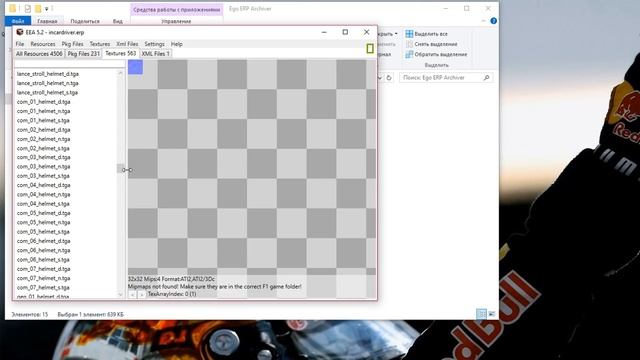Viewport: 640px width, 360px height.
Task: Click the Выделить все grid icon
Action: point(409,34)
